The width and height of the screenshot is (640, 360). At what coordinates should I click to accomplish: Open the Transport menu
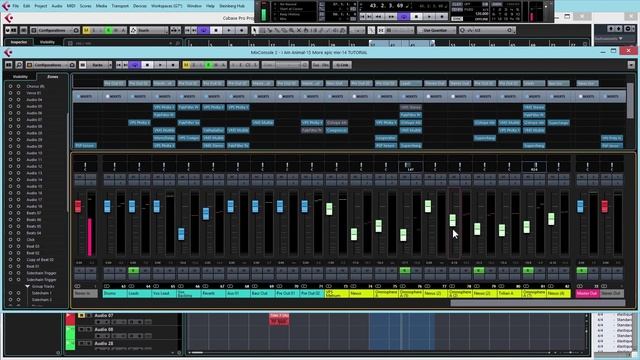click(x=120, y=6)
